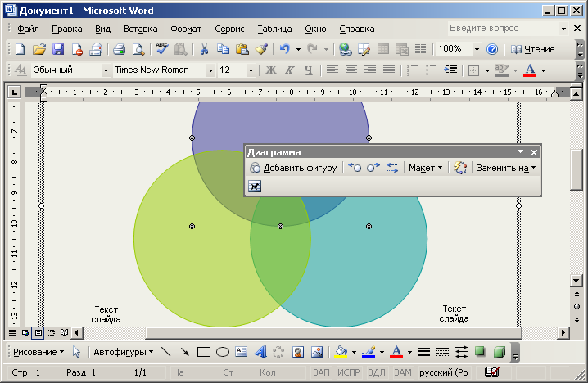Open the Таблица menu
The height and width of the screenshot is (383, 588).
pyautogui.click(x=274, y=29)
